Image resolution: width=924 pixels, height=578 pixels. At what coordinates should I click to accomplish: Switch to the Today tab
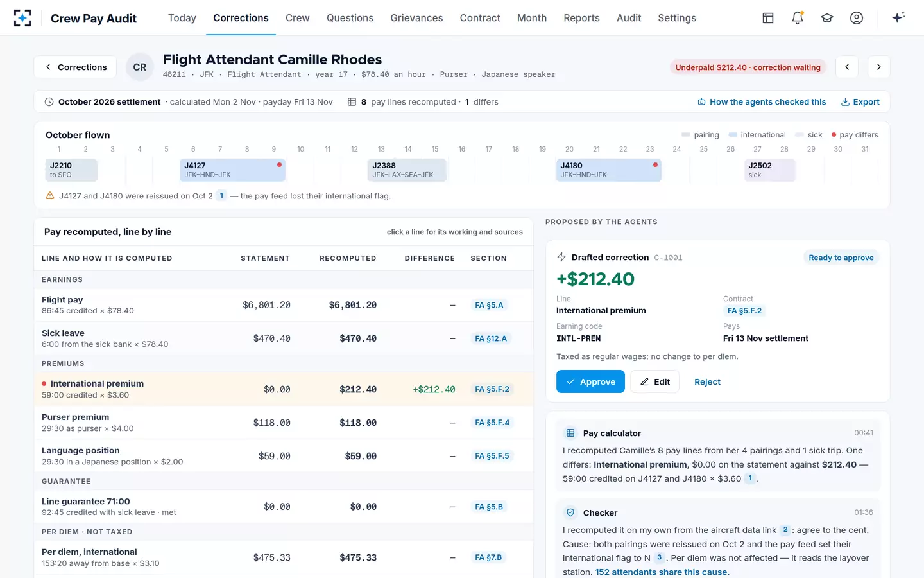tap(182, 18)
